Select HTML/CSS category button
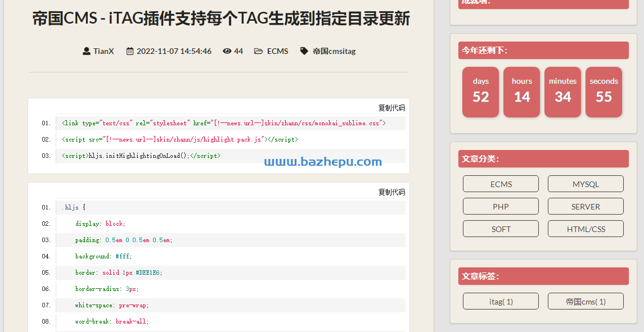 (586, 229)
